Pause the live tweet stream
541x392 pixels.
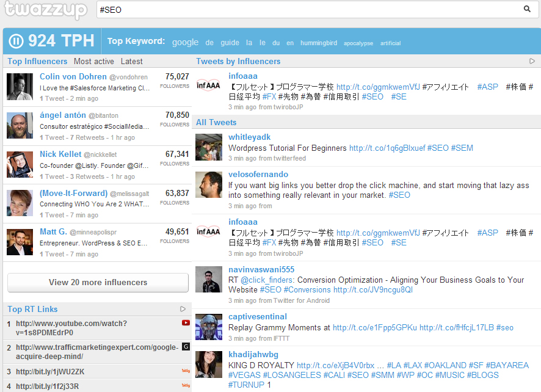click(16, 41)
